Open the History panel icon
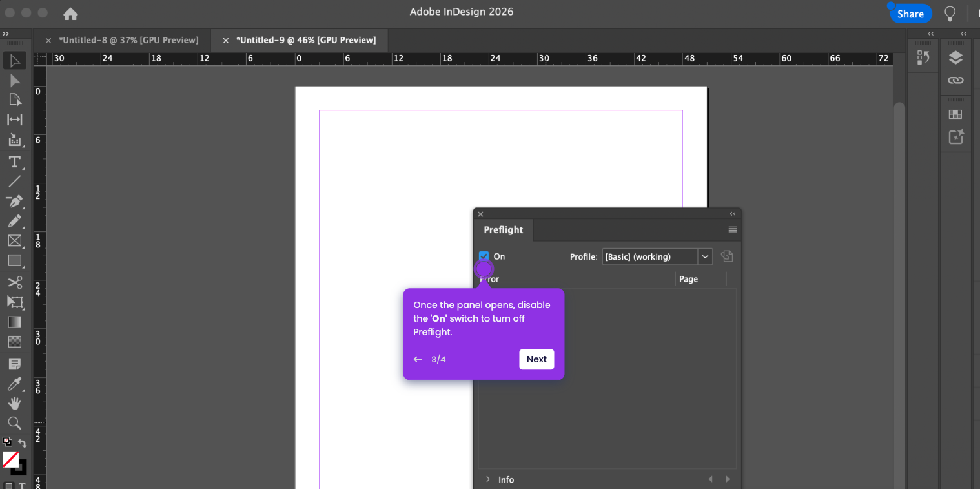This screenshot has height=489, width=980. pos(923,58)
